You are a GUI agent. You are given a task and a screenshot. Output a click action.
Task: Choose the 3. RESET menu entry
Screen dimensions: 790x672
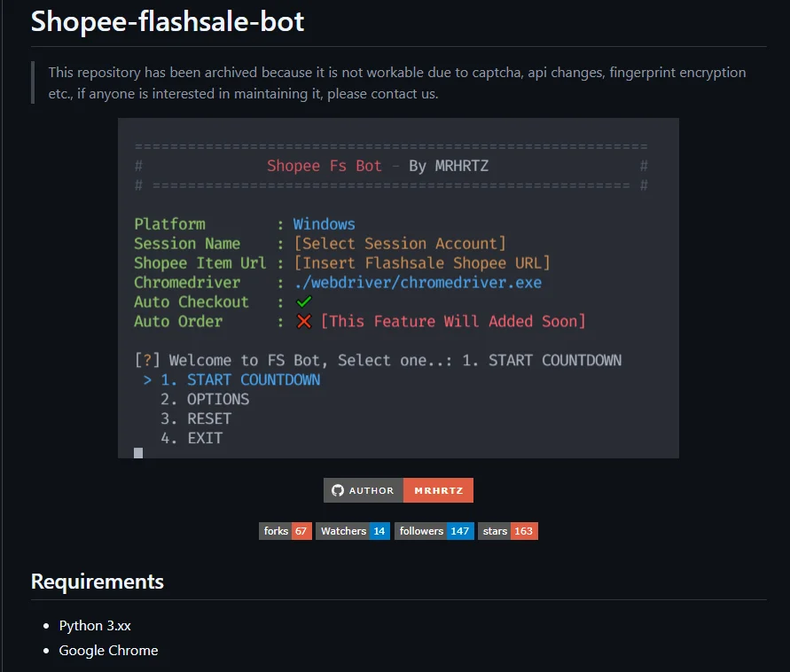click(196, 418)
